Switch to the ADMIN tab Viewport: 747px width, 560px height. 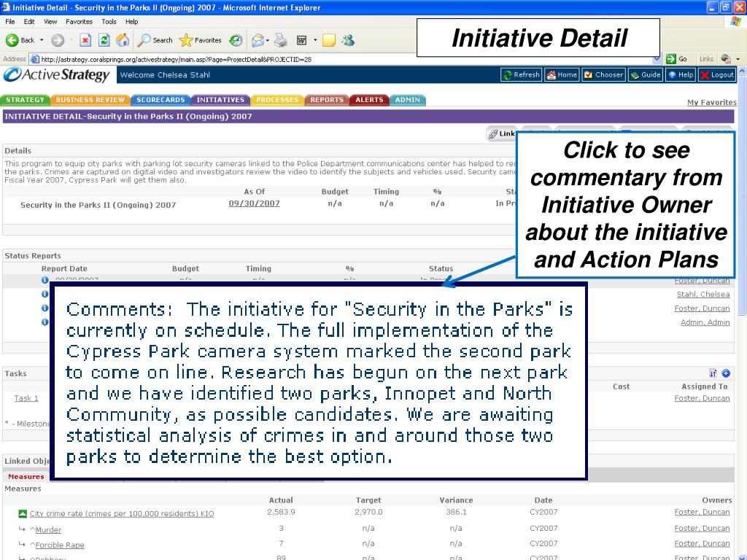click(407, 100)
